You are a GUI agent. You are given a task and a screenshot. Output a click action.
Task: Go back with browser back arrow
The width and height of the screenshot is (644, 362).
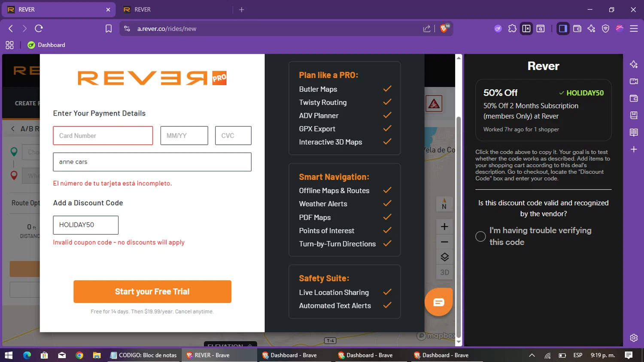[11, 28]
